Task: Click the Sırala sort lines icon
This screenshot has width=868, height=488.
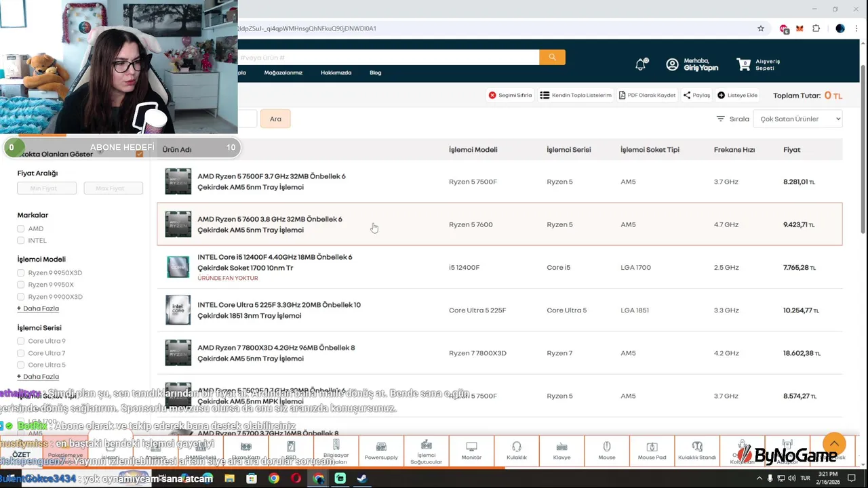Action: tap(720, 119)
